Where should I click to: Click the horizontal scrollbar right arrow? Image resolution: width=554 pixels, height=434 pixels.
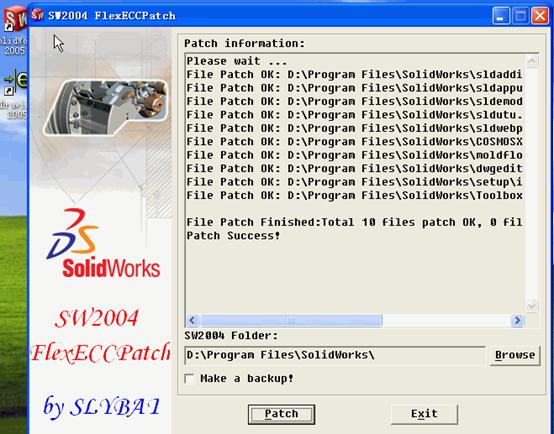pos(517,321)
